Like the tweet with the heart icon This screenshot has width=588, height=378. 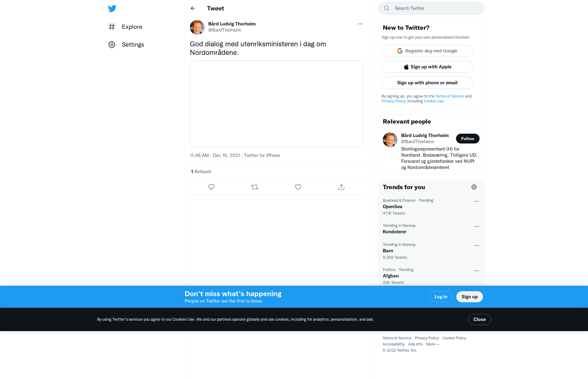[298, 187]
